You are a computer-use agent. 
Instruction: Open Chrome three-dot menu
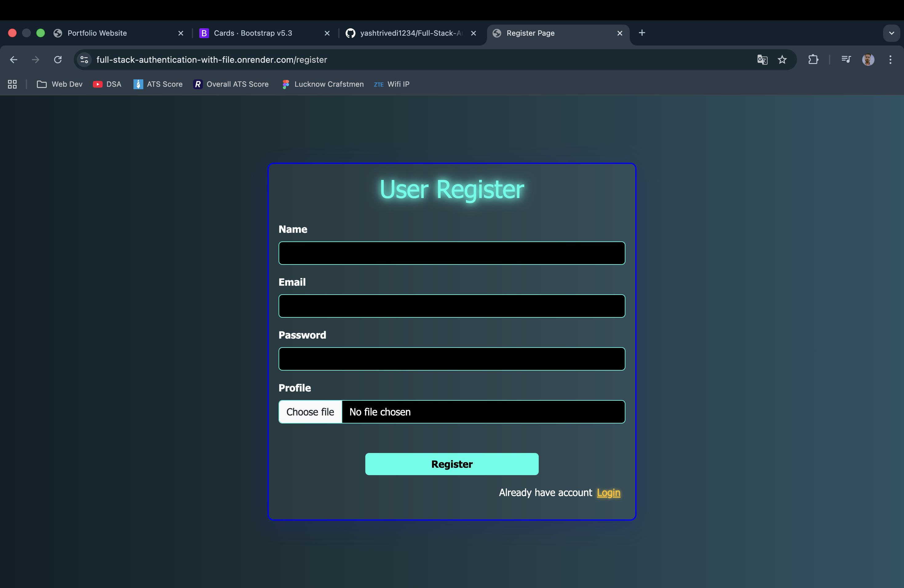point(890,60)
